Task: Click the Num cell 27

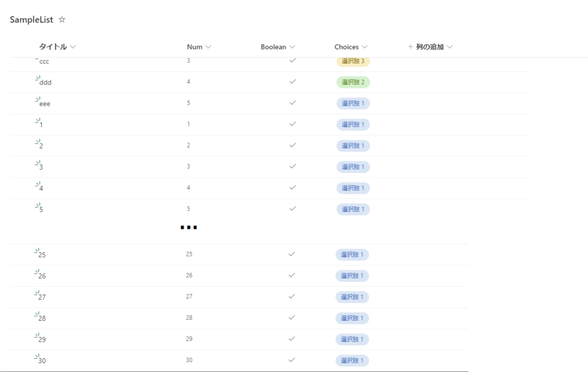Action: (x=189, y=297)
